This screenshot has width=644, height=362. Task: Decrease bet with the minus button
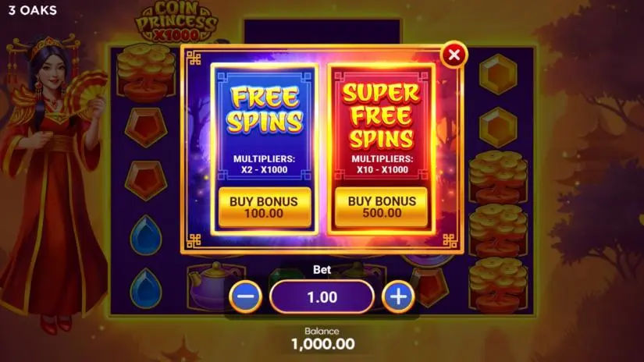point(246,296)
